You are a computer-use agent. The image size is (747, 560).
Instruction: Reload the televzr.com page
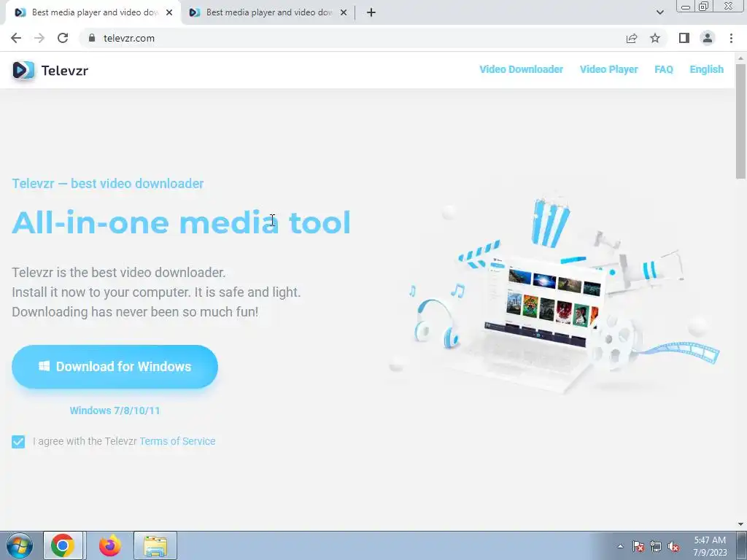point(63,38)
